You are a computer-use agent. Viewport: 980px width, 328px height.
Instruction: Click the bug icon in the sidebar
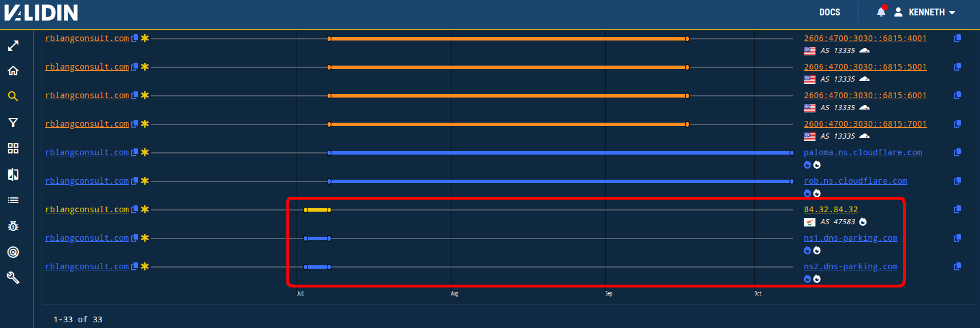tap(13, 226)
